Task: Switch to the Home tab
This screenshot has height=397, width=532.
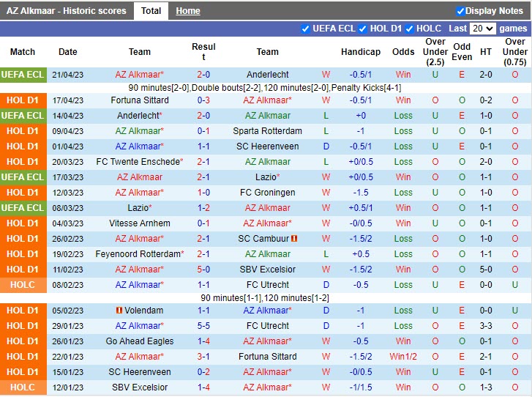Action: point(188,11)
